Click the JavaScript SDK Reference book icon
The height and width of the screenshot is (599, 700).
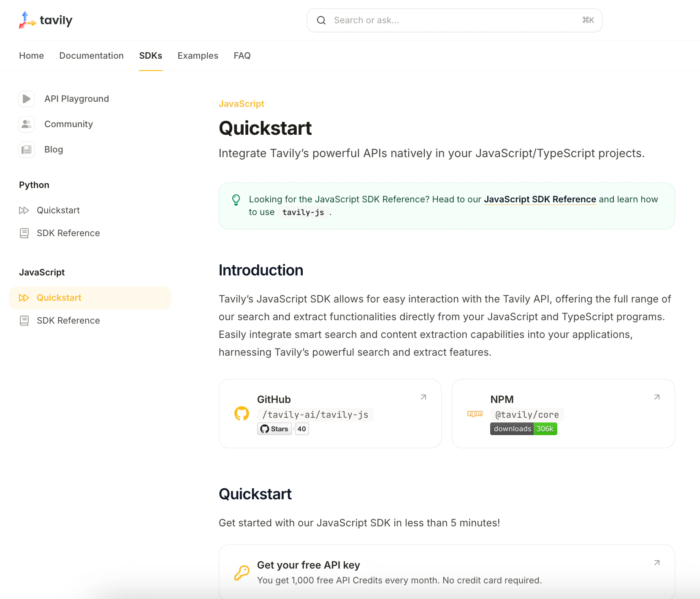click(x=24, y=321)
